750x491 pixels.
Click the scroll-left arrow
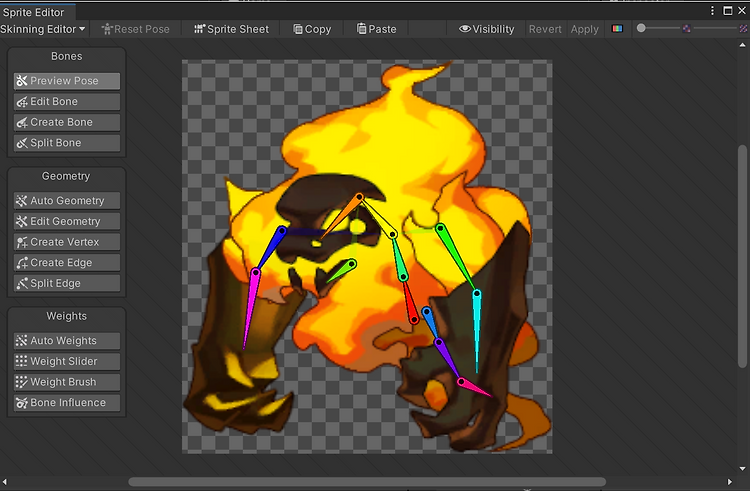[5, 482]
